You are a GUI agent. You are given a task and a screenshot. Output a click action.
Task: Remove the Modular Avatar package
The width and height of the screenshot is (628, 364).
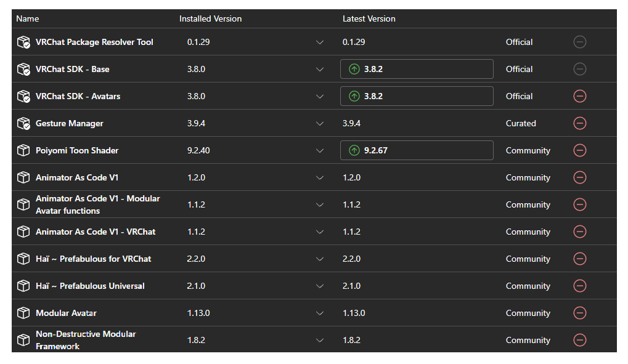click(x=579, y=313)
